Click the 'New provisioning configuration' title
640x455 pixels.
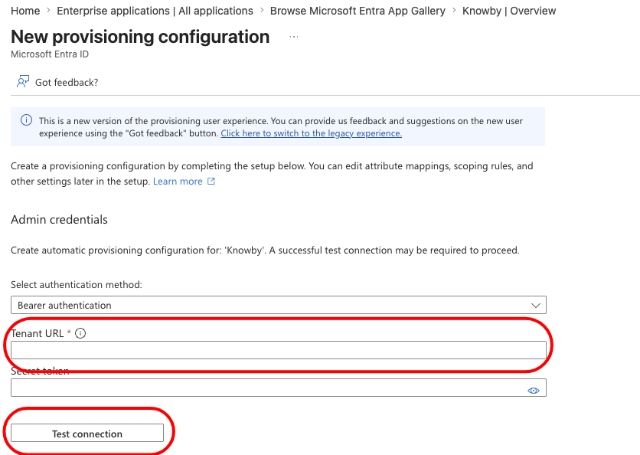(140, 37)
